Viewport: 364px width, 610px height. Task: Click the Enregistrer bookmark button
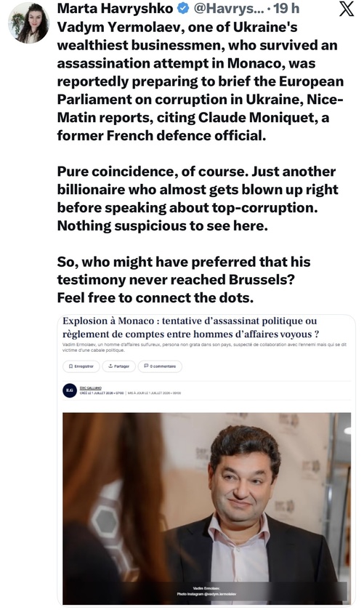click(x=81, y=366)
